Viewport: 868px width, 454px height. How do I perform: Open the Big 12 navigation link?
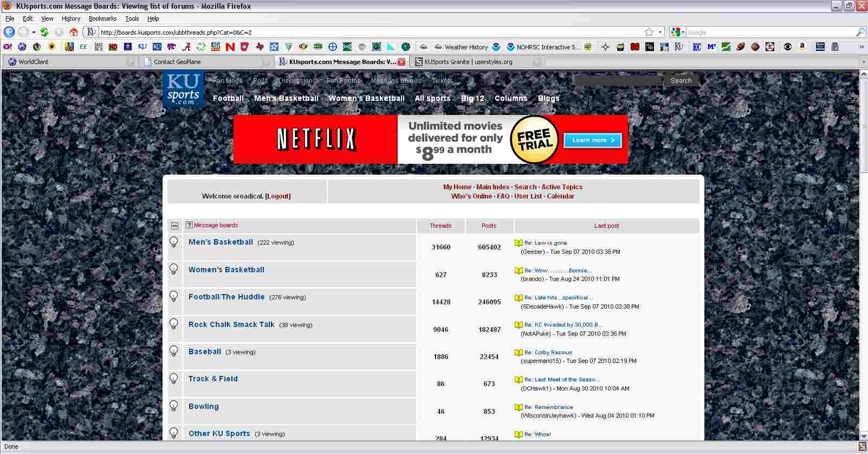[472, 98]
